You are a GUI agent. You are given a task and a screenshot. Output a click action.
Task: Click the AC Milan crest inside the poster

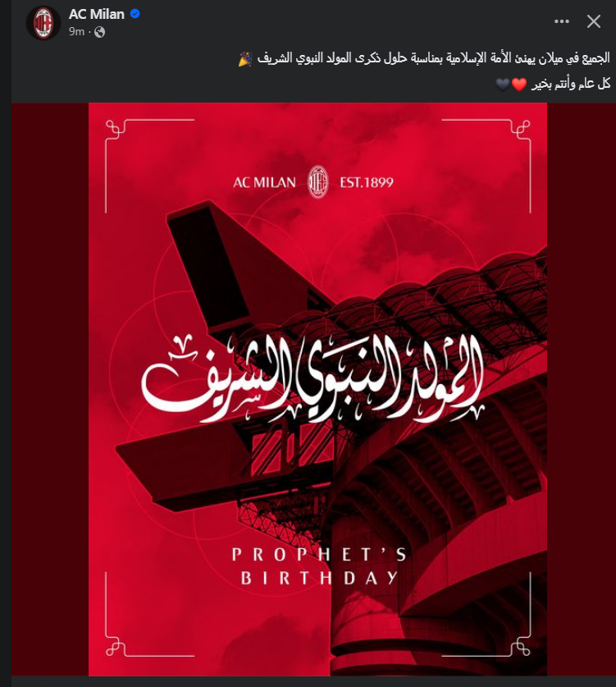318,182
